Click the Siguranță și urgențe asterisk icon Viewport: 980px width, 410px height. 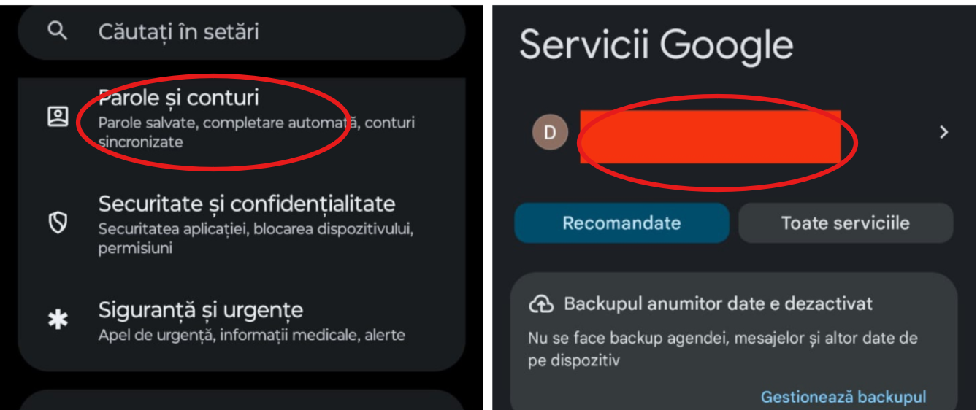[x=58, y=320]
